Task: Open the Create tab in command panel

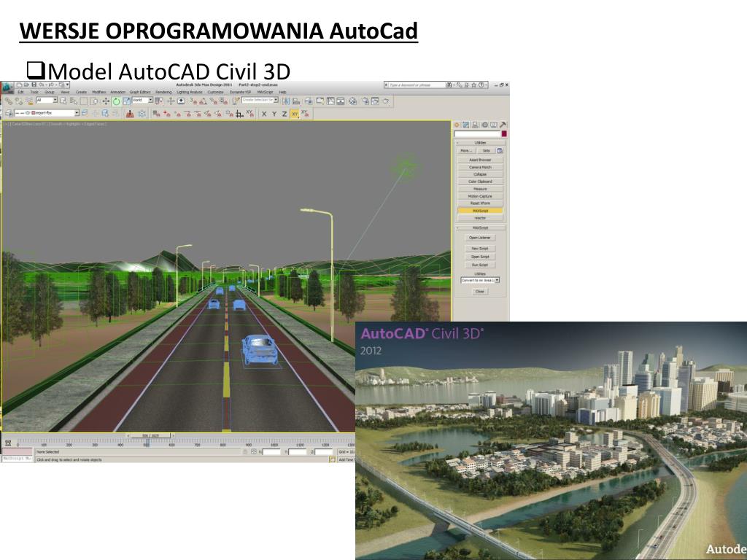Action: 457,125
